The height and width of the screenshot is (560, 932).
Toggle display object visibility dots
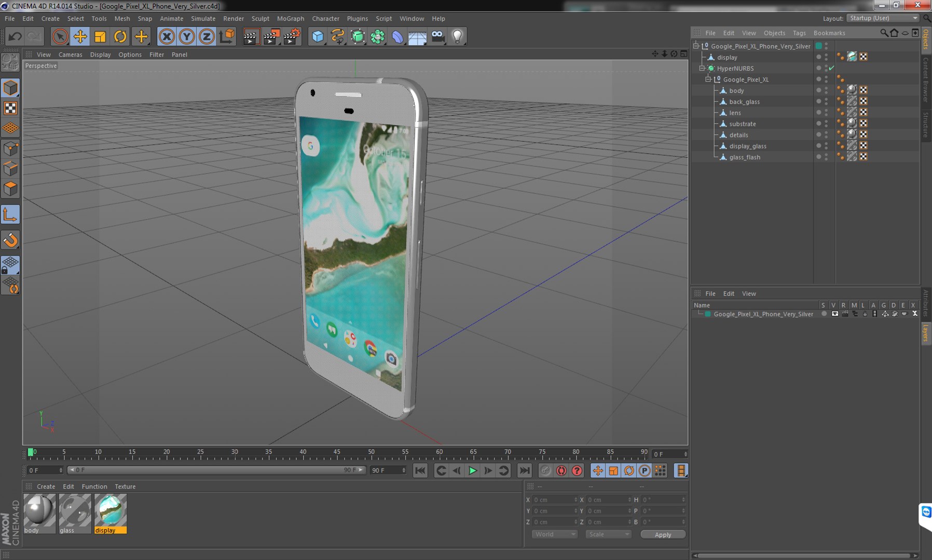coord(826,57)
